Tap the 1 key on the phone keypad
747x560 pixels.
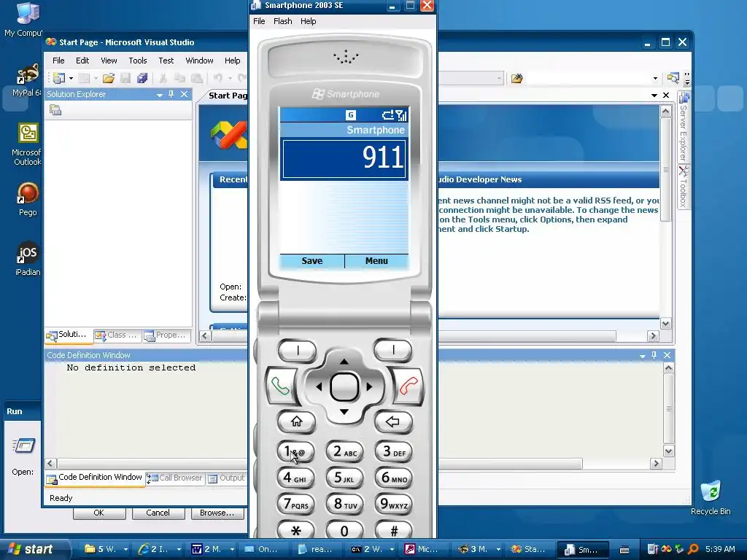pyautogui.click(x=295, y=451)
